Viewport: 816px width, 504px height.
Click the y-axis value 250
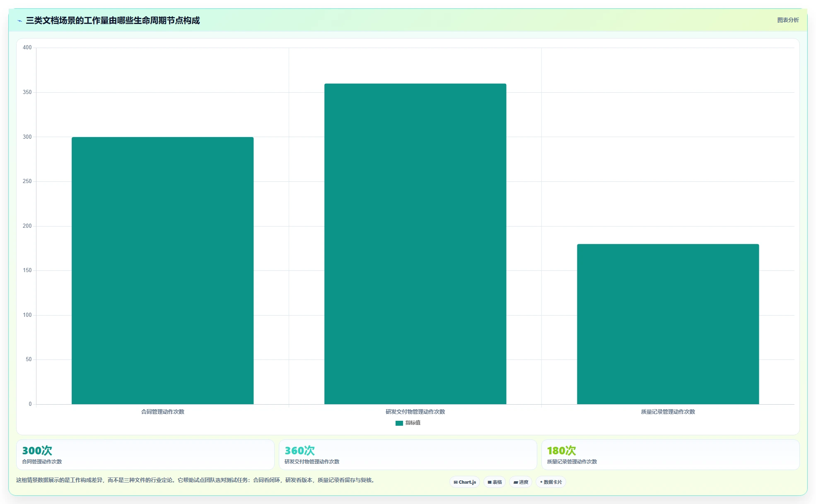27,181
